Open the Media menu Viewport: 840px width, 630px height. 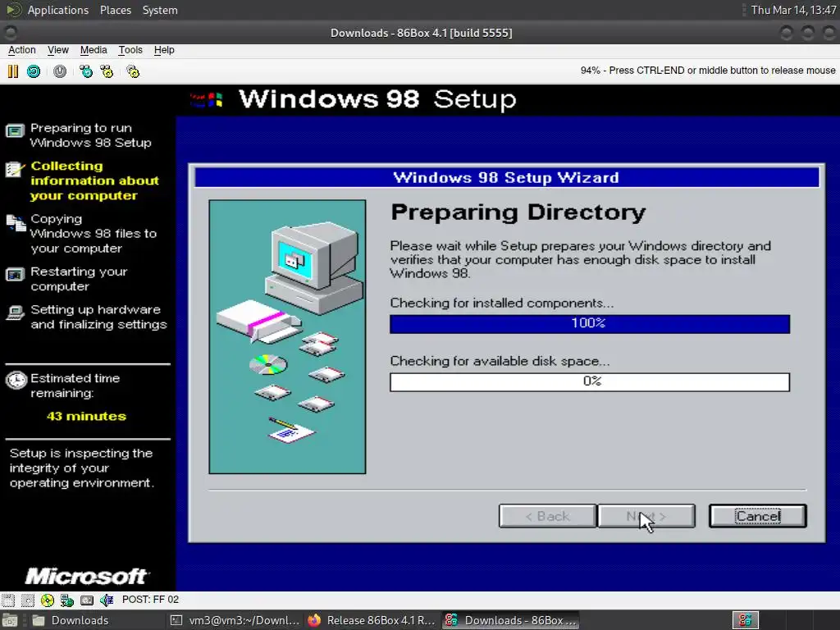(94, 50)
